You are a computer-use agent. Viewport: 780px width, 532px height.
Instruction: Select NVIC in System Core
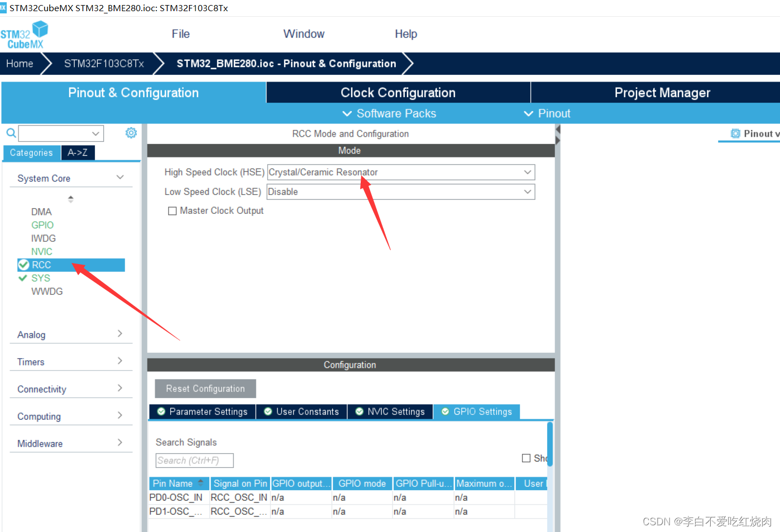pyautogui.click(x=42, y=252)
